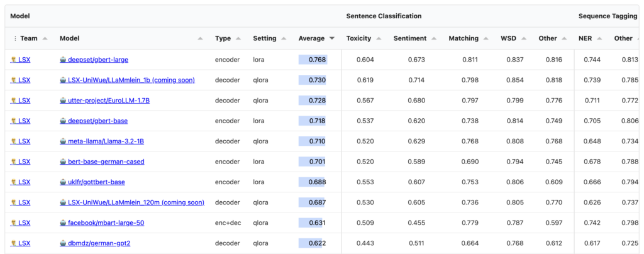The height and width of the screenshot is (254, 644).
Task: Click the drag handle icon left of Team header
Action: (x=15, y=38)
